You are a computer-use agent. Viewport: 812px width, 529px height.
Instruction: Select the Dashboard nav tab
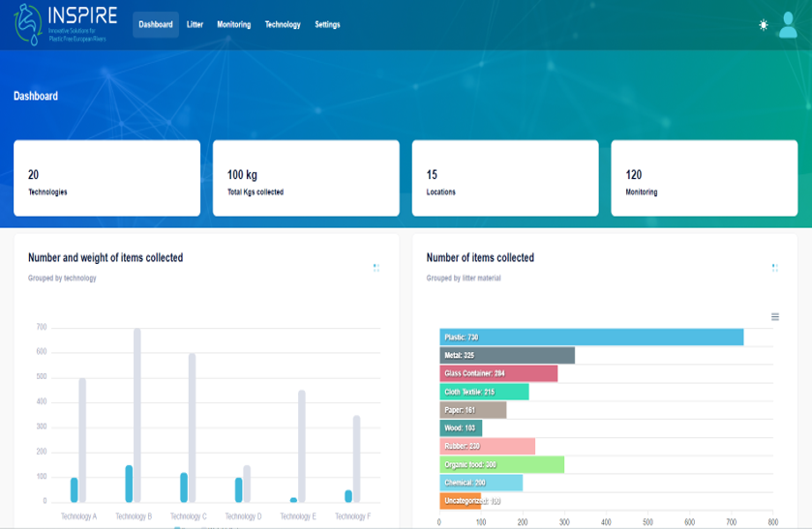tap(156, 25)
